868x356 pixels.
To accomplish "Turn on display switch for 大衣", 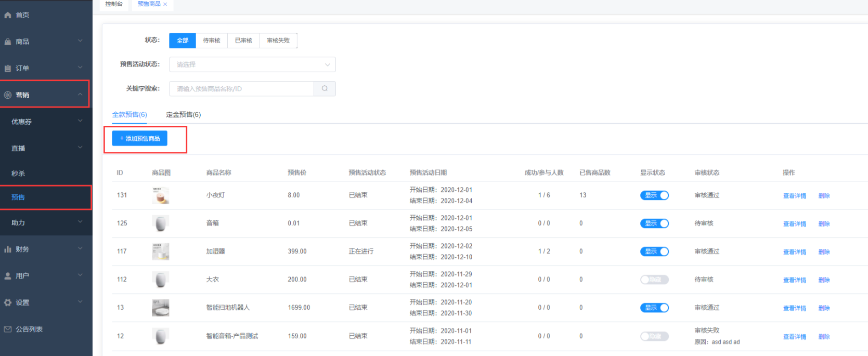I will (x=654, y=280).
